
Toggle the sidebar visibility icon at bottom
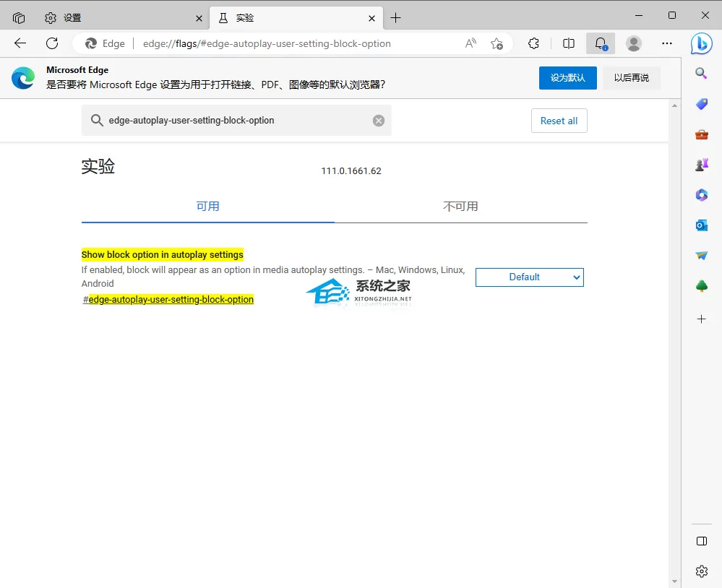tap(701, 541)
